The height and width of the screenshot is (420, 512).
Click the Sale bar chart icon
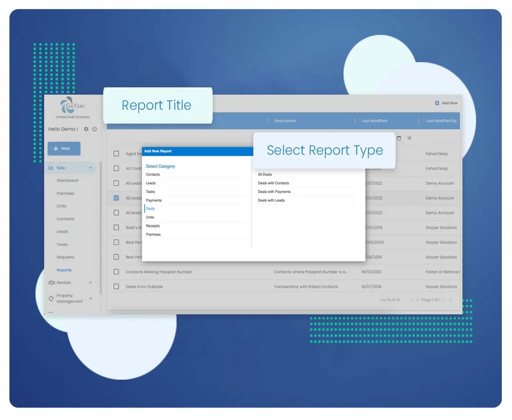click(51, 168)
